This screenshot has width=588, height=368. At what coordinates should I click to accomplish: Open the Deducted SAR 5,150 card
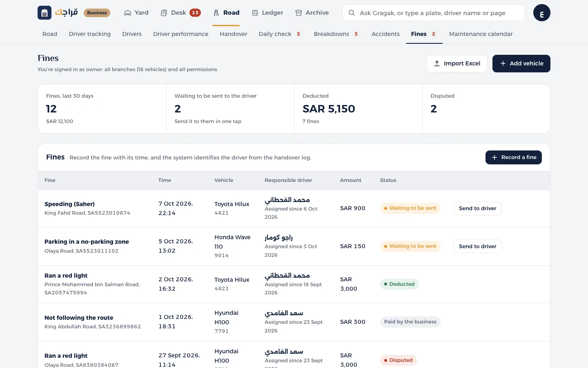pos(358,109)
